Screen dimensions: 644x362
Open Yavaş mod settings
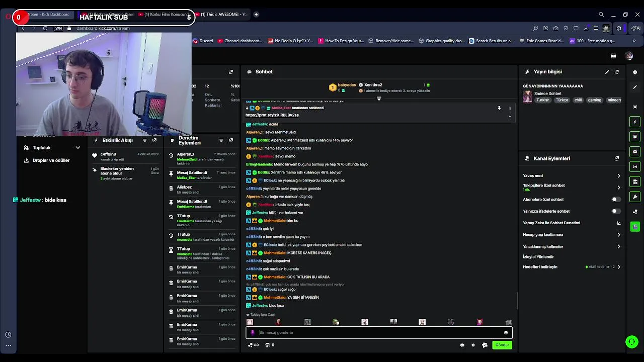pyautogui.click(x=572, y=176)
